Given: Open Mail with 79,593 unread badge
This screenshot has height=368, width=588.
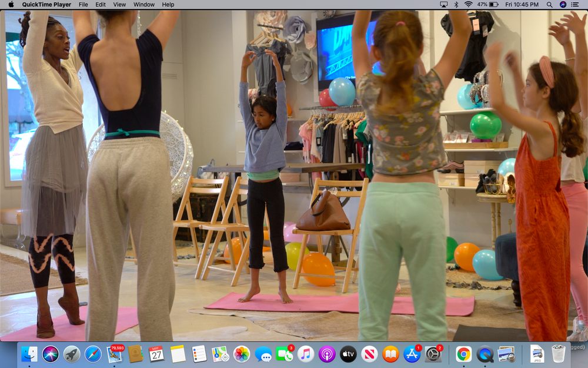Looking at the screenshot, I should (115, 354).
